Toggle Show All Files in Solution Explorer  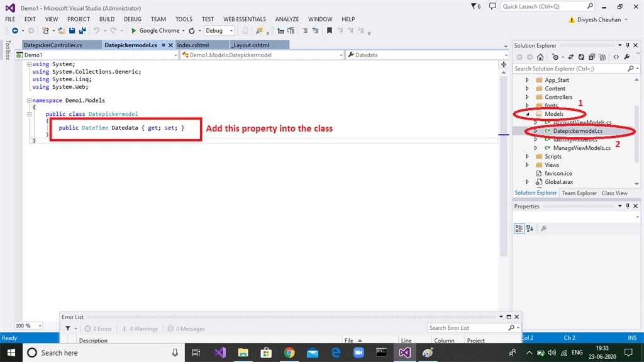pyautogui.click(x=602, y=57)
